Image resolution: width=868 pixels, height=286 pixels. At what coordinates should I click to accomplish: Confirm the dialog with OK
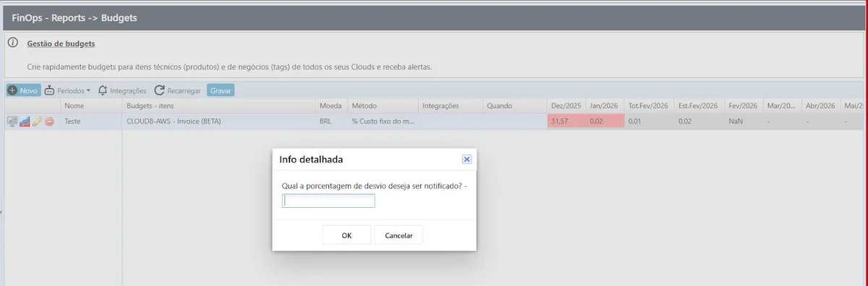point(346,235)
